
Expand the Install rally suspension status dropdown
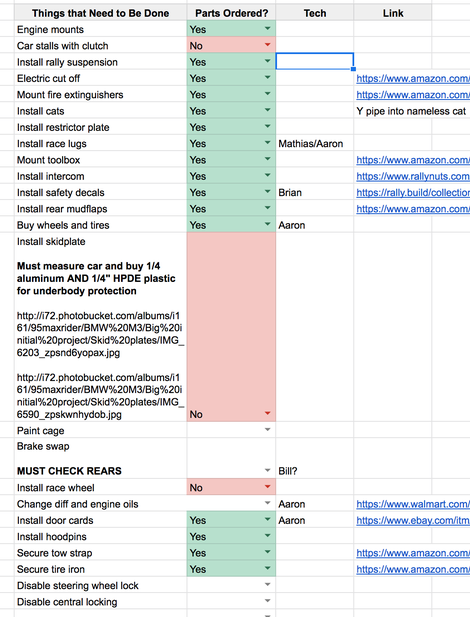268,61
